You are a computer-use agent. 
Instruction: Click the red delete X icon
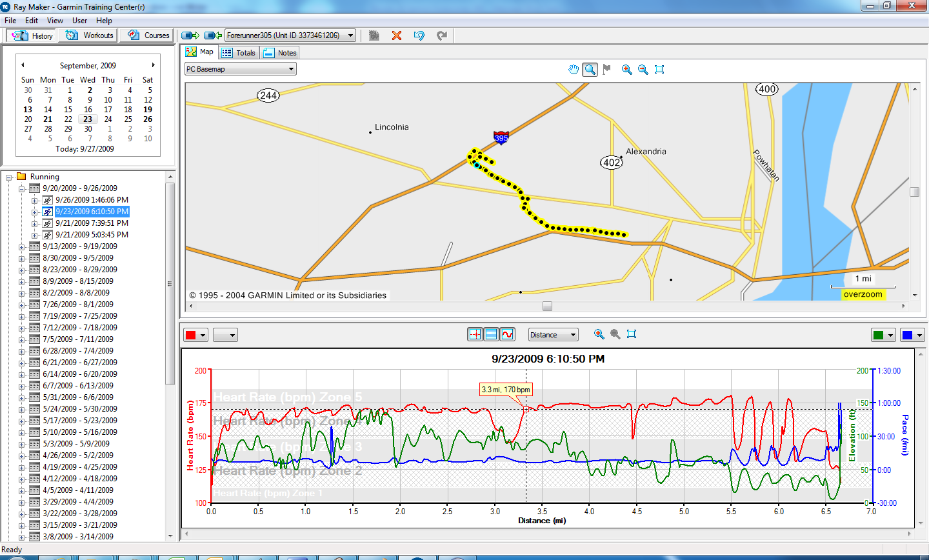tap(397, 35)
